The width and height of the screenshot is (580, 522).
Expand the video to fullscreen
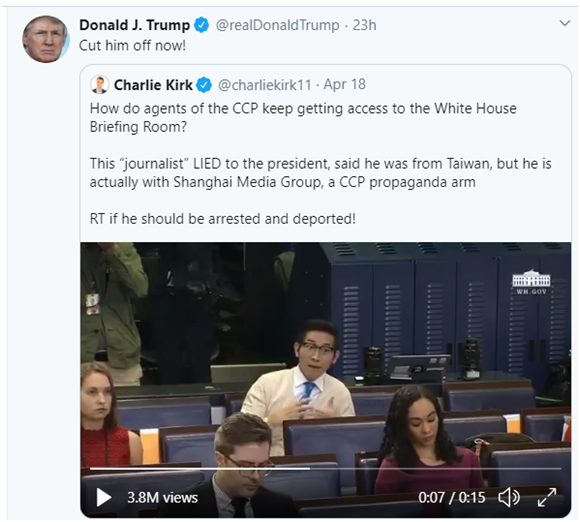[x=547, y=498]
